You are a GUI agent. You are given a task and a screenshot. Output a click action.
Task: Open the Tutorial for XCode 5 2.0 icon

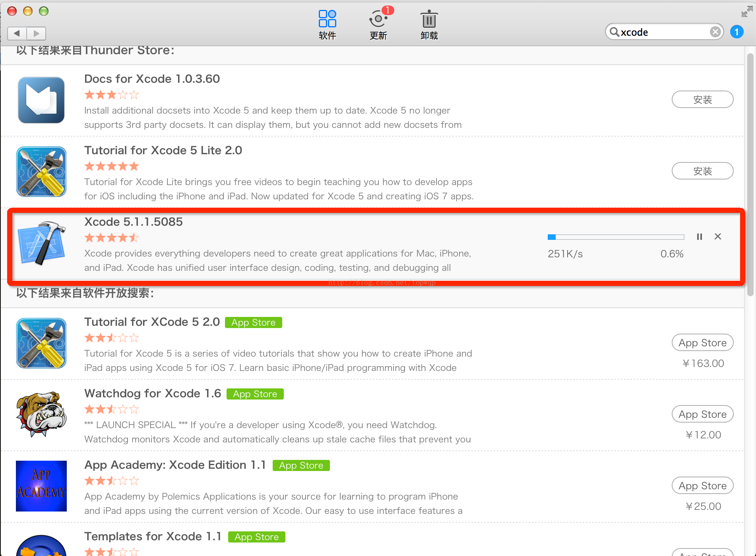41,343
